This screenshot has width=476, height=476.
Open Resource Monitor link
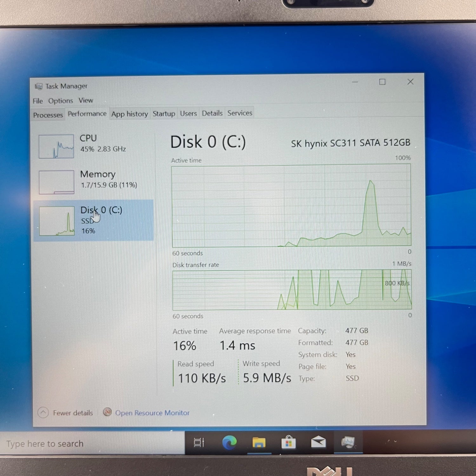[x=152, y=413]
